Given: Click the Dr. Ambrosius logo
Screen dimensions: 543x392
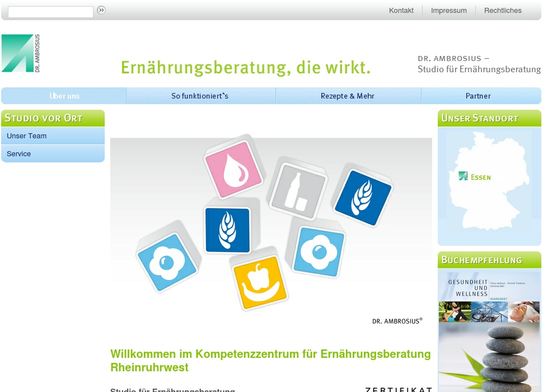Looking at the screenshot, I should [21, 53].
